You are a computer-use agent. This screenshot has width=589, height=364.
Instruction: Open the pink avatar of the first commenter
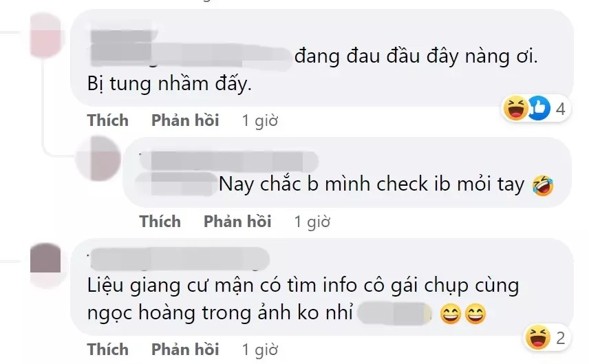45,35
